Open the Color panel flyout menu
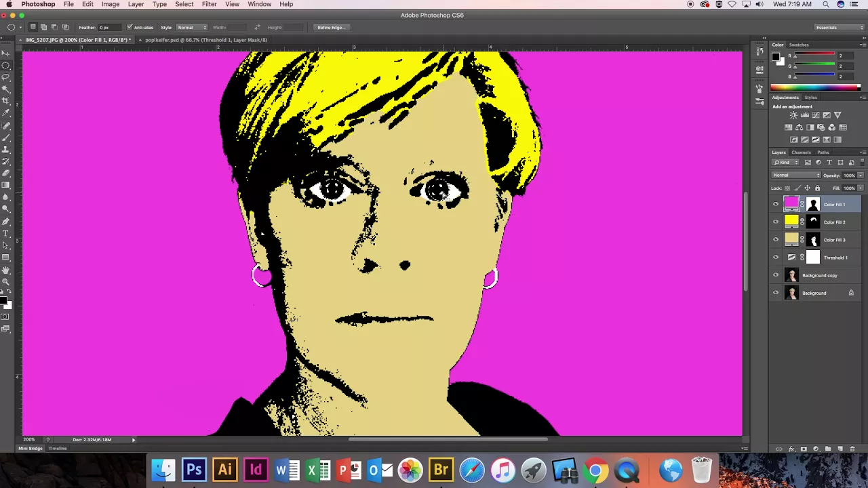Image resolution: width=868 pixels, height=488 pixels. click(863, 45)
